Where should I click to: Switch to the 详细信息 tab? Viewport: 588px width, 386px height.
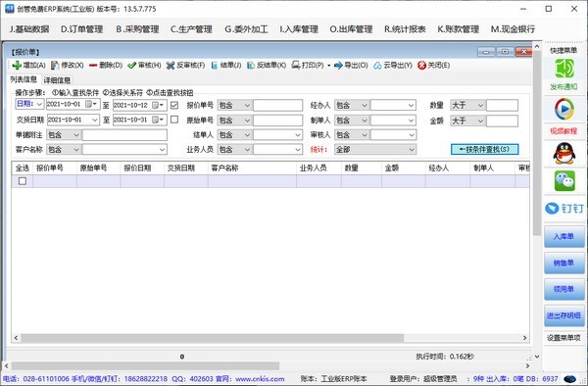click(x=57, y=80)
